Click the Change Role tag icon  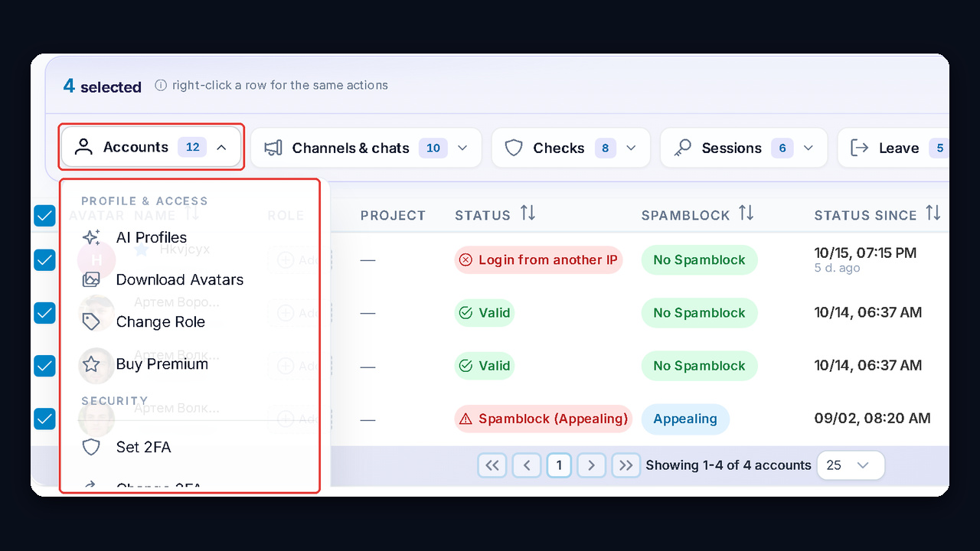[x=91, y=321]
